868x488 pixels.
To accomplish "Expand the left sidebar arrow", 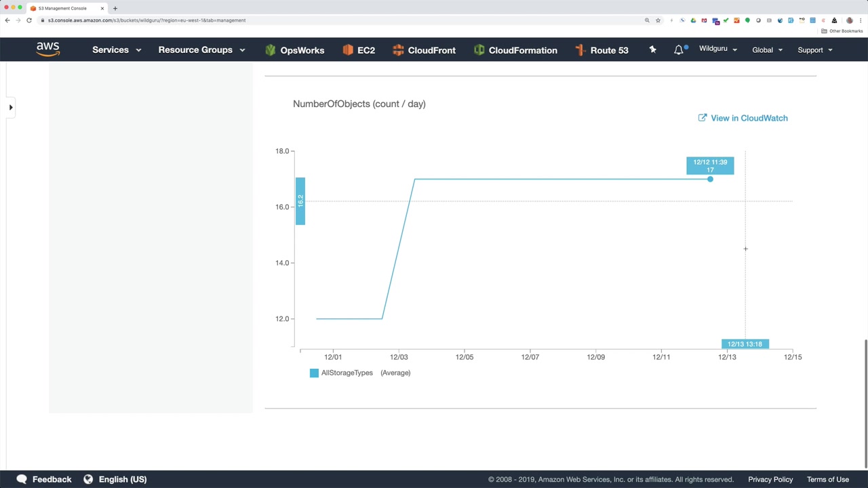I will (x=11, y=107).
